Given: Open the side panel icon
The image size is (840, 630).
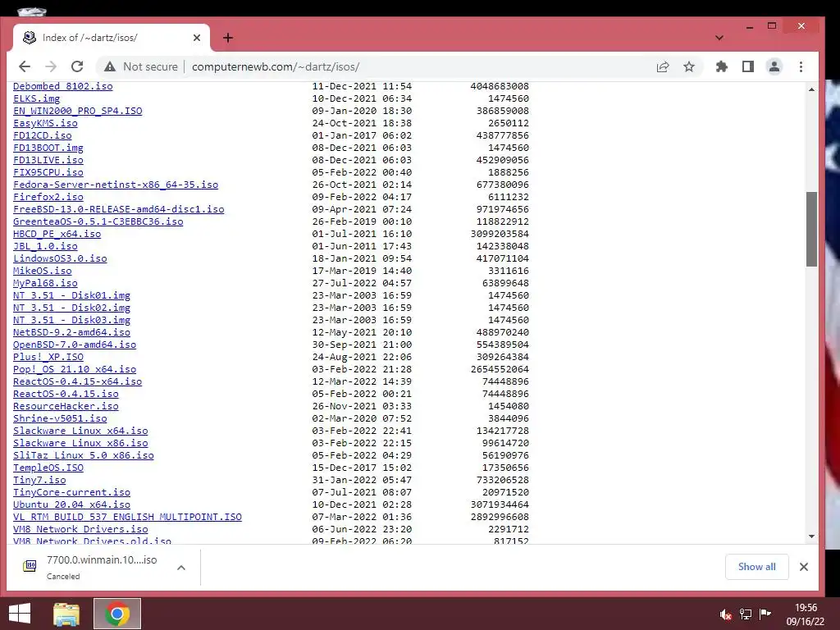Looking at the screenshot, I should 748,66.
